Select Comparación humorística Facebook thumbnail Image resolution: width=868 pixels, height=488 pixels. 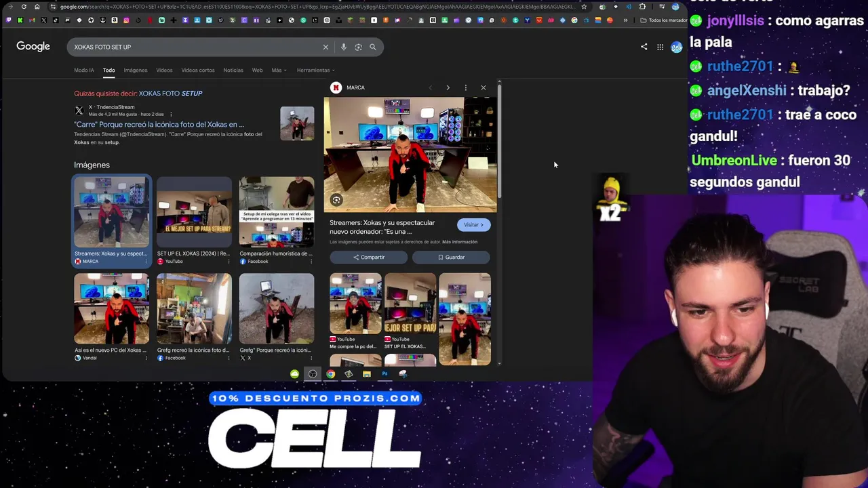(x=277, y=212)
